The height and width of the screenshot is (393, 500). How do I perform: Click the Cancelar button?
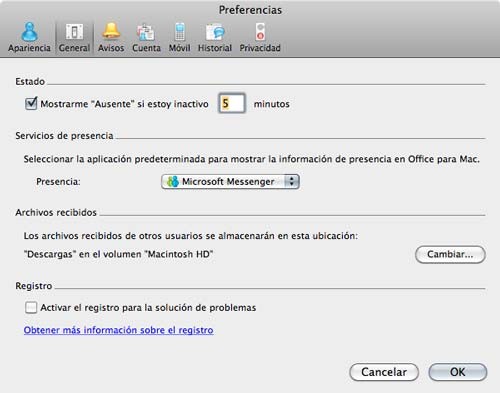coord(384,372)
